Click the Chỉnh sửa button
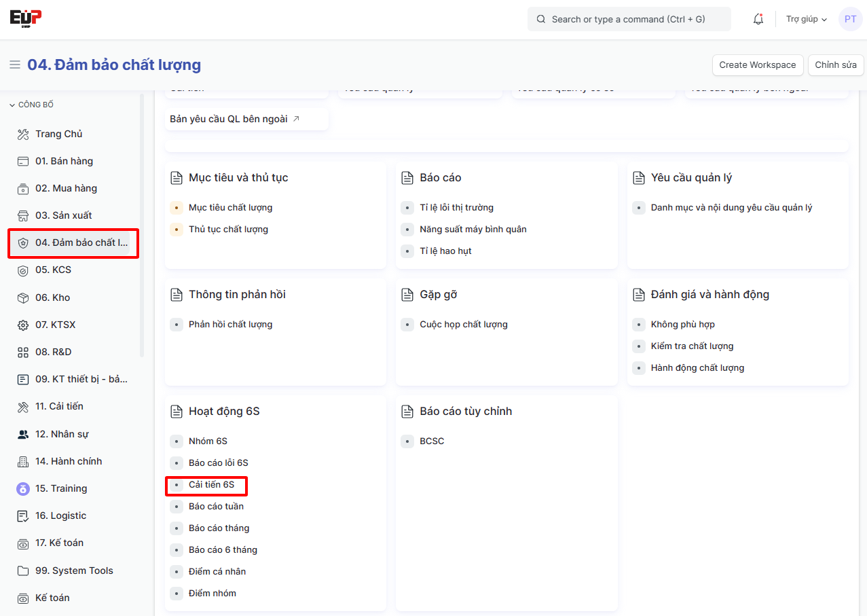 [835, 65]
